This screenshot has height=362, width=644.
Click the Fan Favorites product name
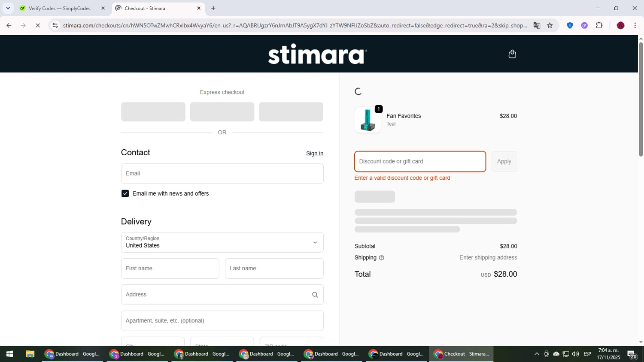pyautogui.click(x=404, y=116)
